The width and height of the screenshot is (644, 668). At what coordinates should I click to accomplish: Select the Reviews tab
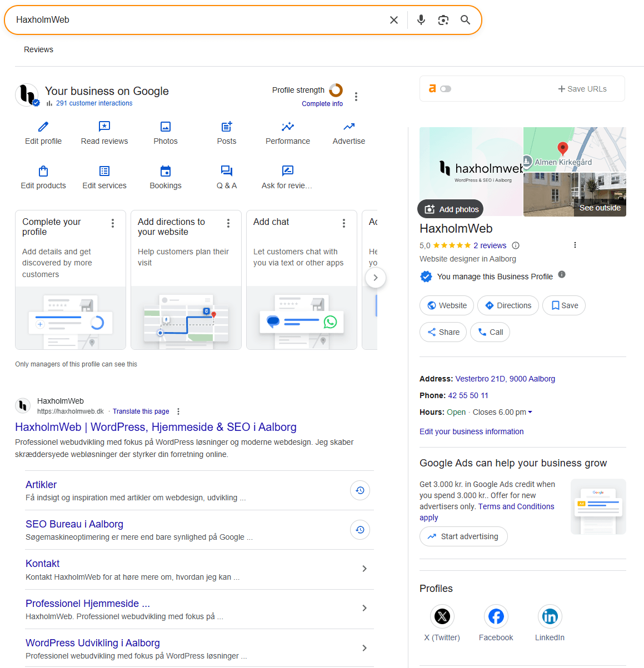(38, 49)
